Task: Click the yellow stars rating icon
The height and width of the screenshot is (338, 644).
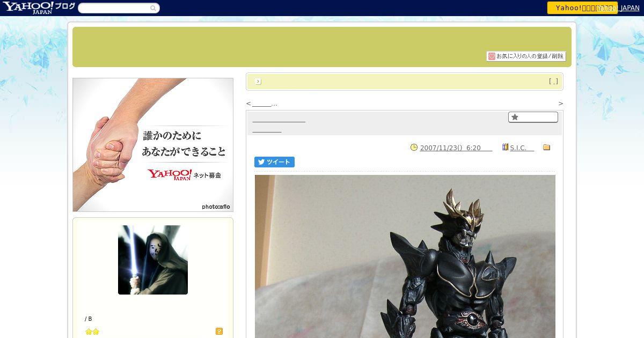Action: click(x=92, y=332)
